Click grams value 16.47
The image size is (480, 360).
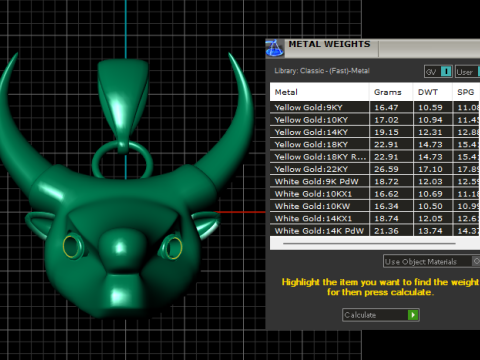click(386, 107)
